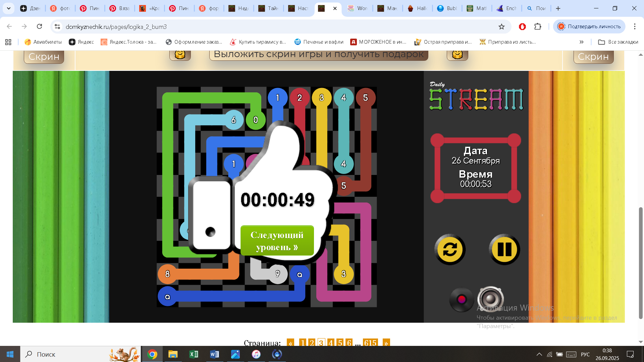Go to page 5 in pagination
This screenshot has height=362, width=644.
pos(340,343)
